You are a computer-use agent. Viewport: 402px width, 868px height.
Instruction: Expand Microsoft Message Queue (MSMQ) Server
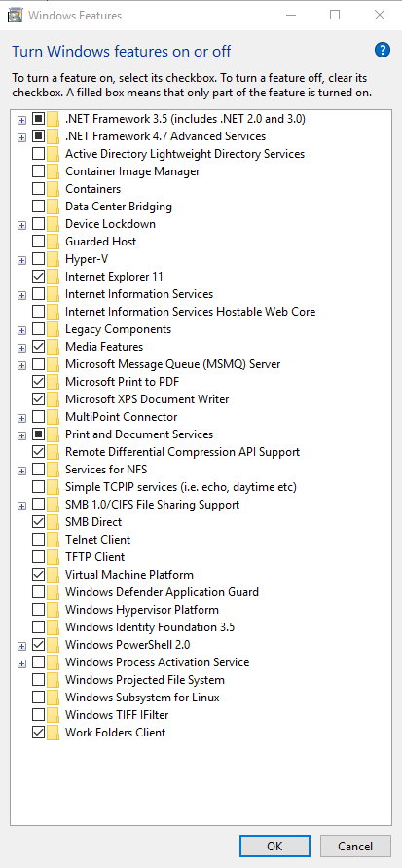point(21,365)
